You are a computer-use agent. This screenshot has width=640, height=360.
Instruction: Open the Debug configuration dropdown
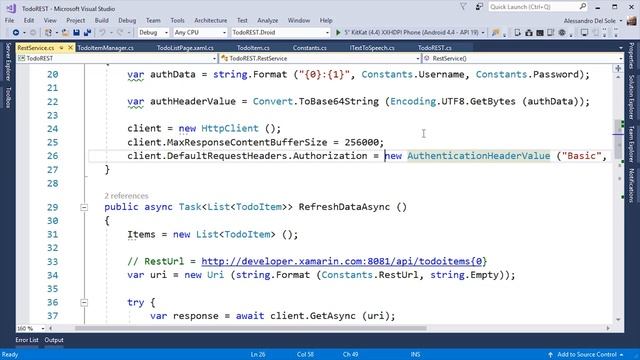(153, 32)
